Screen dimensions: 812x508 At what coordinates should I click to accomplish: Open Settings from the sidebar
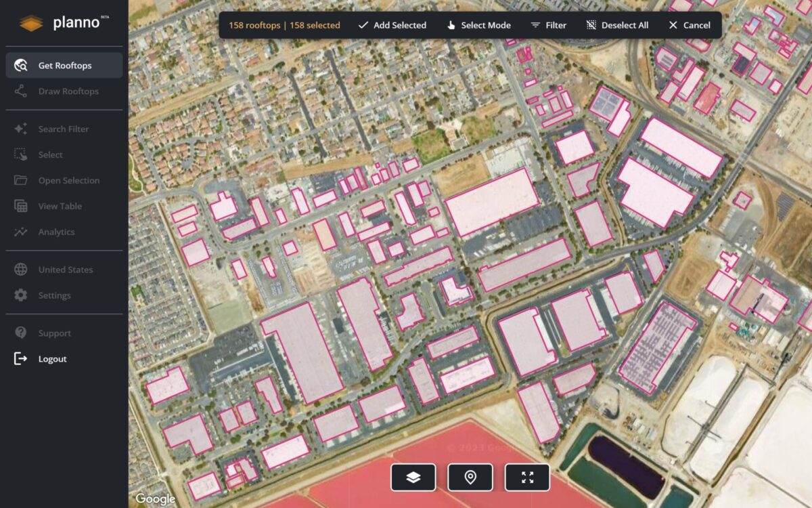pyautogui.click(x=64, y=296)
